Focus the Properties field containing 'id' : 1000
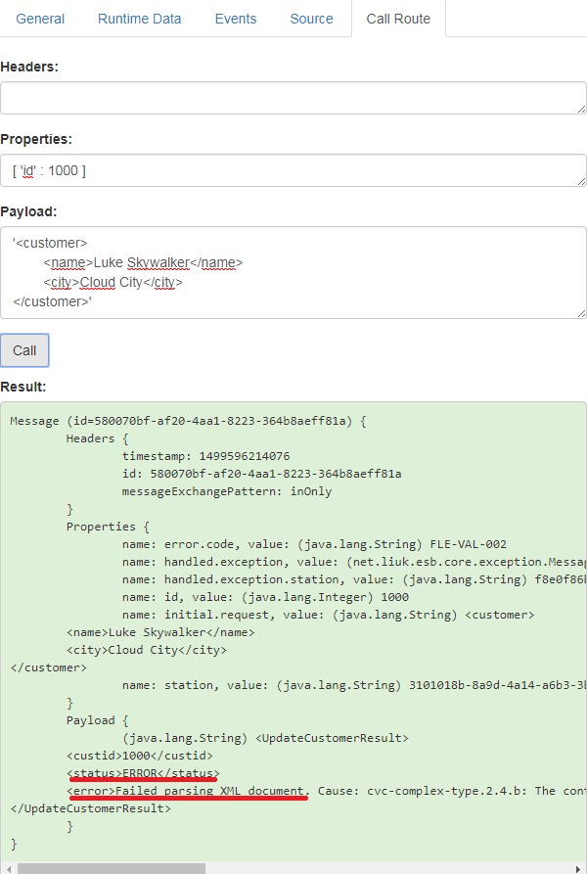 pos(293,170)
